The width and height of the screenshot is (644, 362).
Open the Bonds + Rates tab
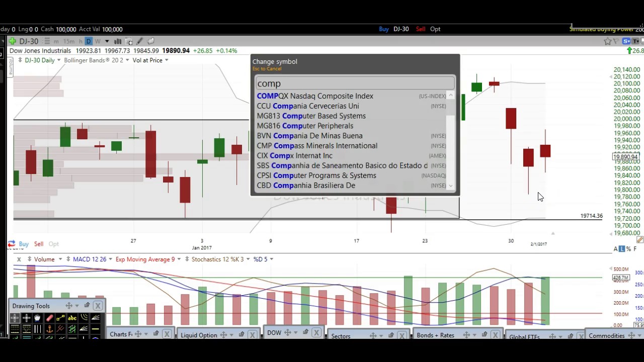pos(435,335)
